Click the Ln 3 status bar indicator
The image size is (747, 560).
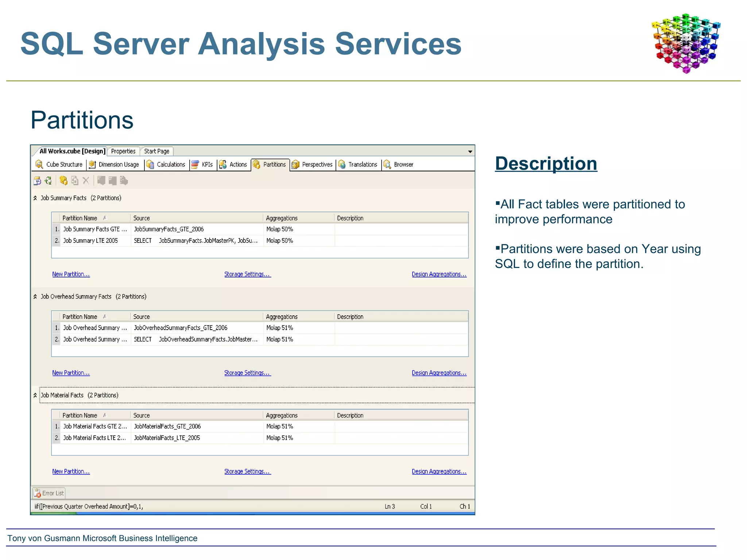(x=390, y=506)
